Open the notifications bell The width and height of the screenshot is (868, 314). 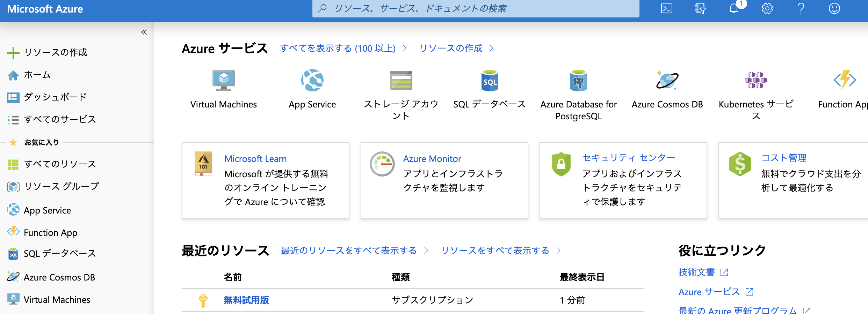[x=734, y=8]
